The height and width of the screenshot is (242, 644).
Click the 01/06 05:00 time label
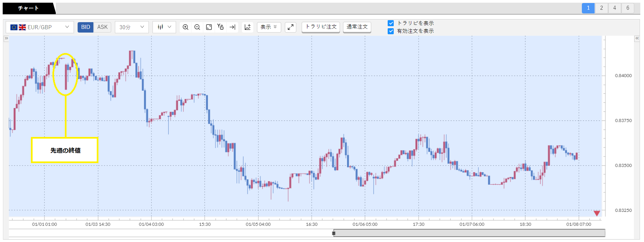tap(365, 224)
